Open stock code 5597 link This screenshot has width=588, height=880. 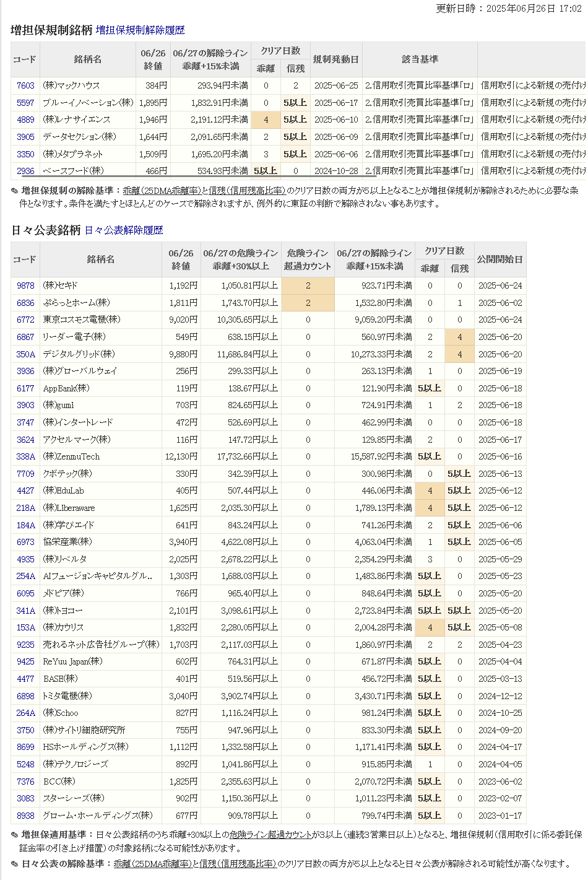tap(25, 103)
